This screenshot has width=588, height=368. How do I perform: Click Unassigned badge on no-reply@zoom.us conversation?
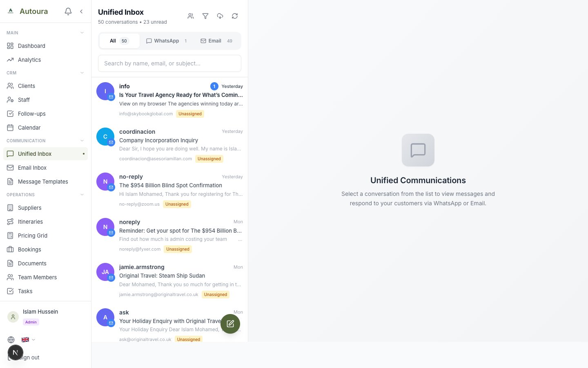(177, 204)
